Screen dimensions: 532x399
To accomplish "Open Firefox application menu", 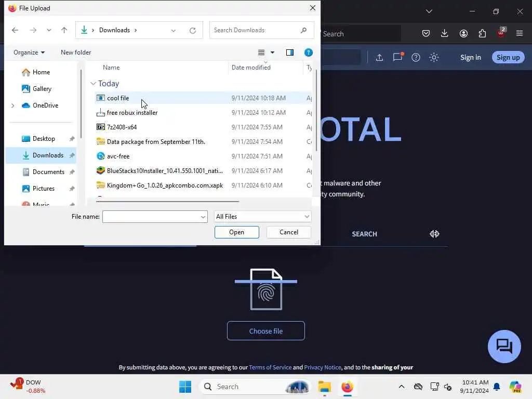I will pyautogui.click(x=520, y=33).
